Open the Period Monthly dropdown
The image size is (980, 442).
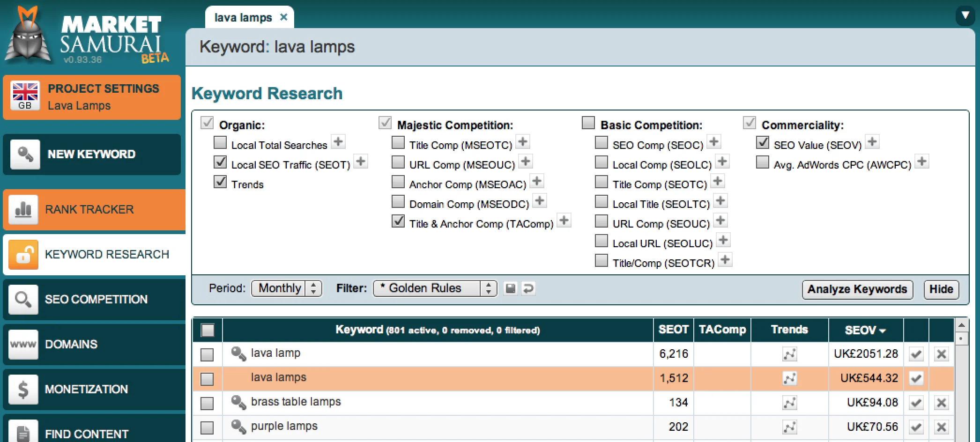(287, 288)
